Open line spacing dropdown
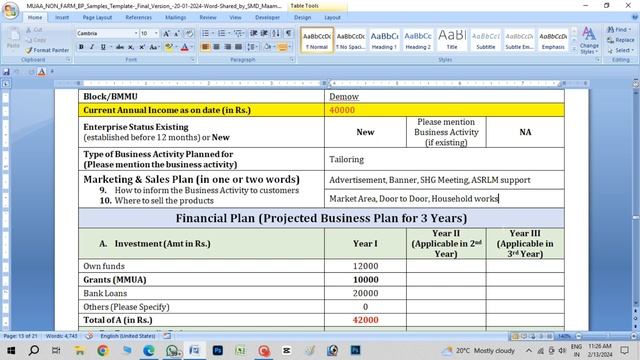 [x=252, y=47]
